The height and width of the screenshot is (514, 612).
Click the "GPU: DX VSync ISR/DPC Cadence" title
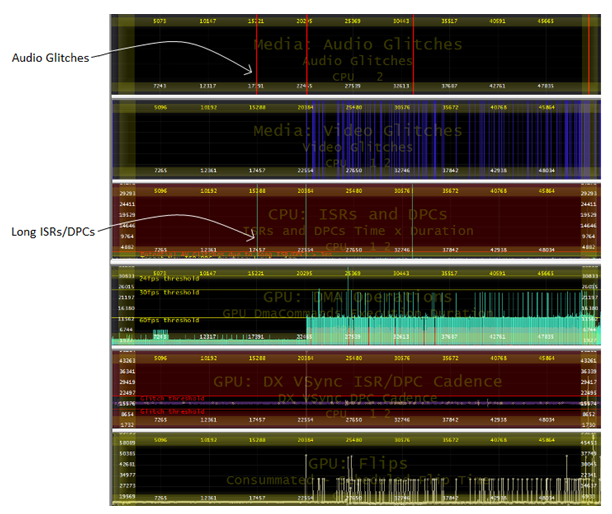tap(357, 380)
